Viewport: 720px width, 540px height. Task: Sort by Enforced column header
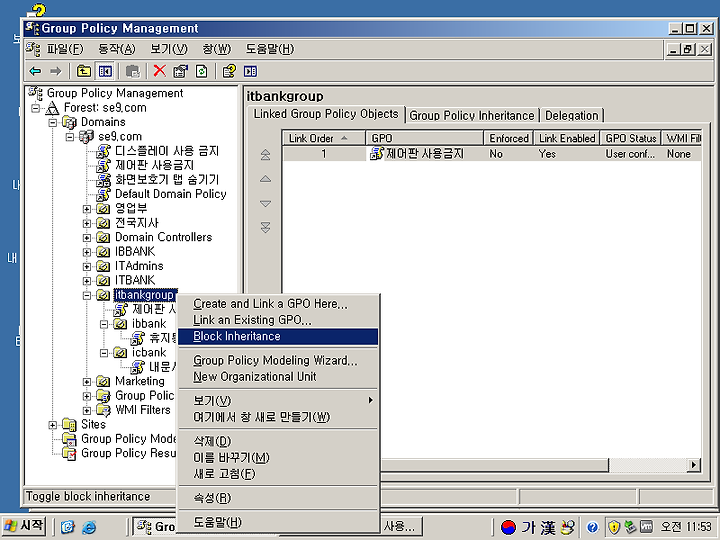(509, 138)
